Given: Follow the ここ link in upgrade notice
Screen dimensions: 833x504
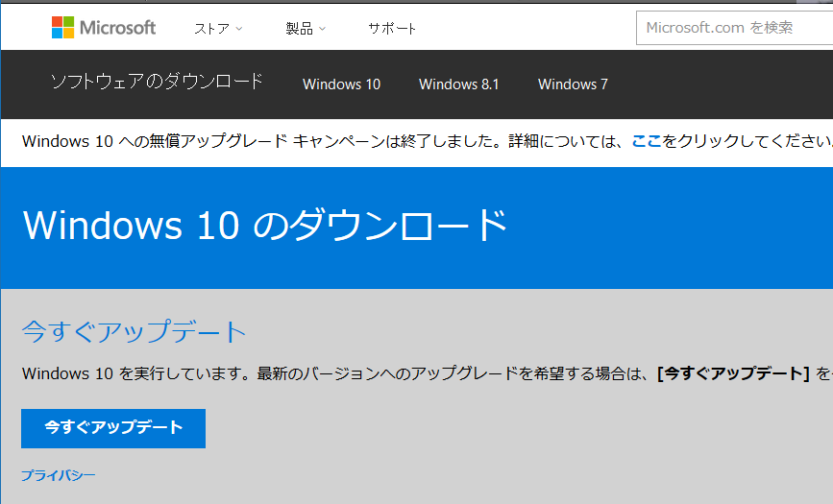Looking at the screenshot, I should click(x=646, y=141).
